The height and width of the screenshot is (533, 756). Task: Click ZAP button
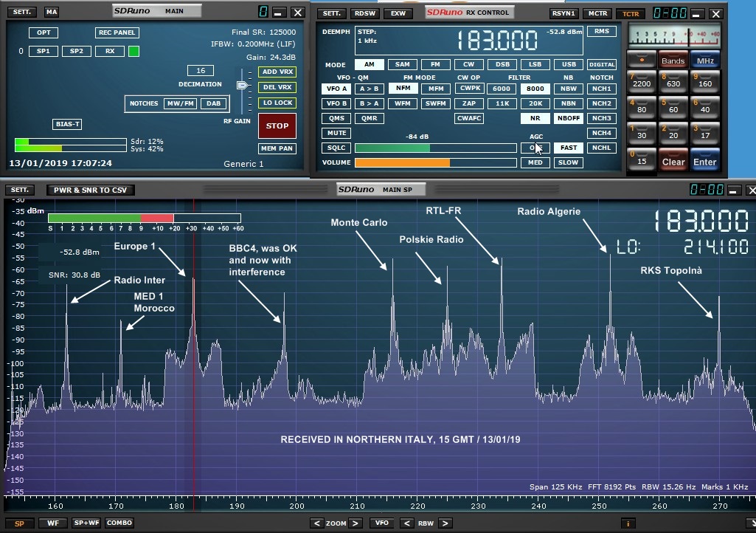pyautogui.click(x=468, y=103)
